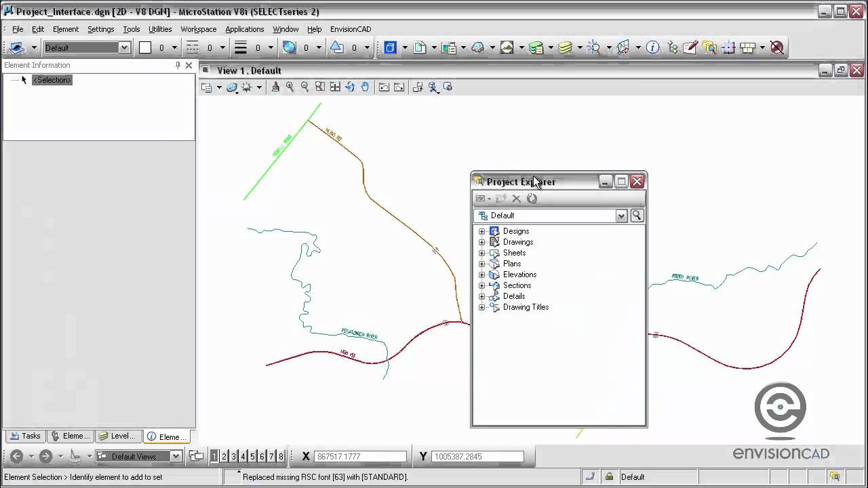
Task: Click the References document icon
Action: tap(419, 47)
